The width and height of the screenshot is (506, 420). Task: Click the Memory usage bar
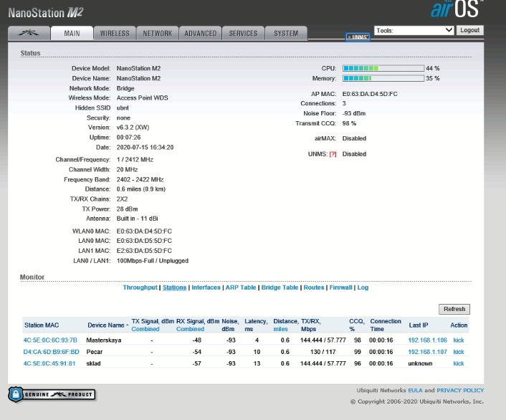[383, 78]
